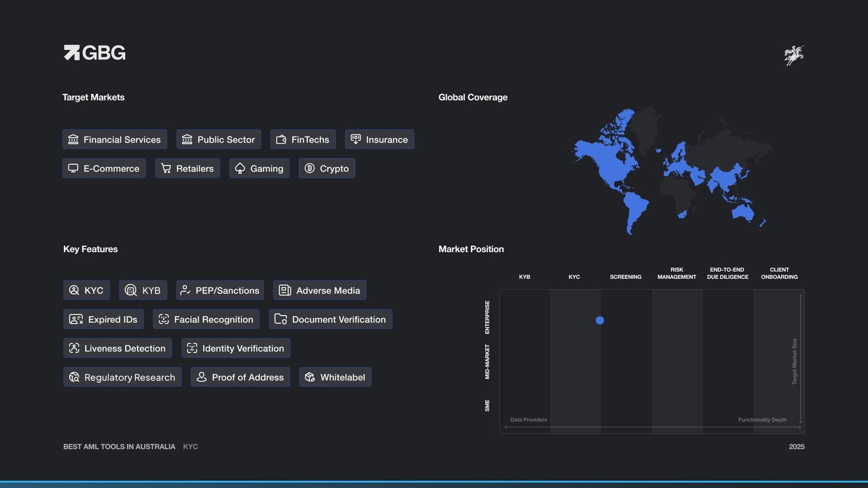The width and height of the screenshot is (868, 488).
Task: Click the CLIENT ONBOARDING column header
Action: 779,273
